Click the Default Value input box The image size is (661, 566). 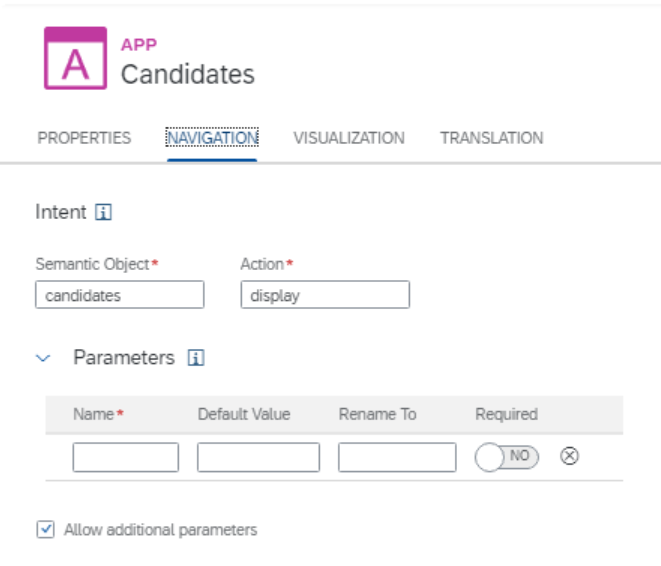click(258, 457)
